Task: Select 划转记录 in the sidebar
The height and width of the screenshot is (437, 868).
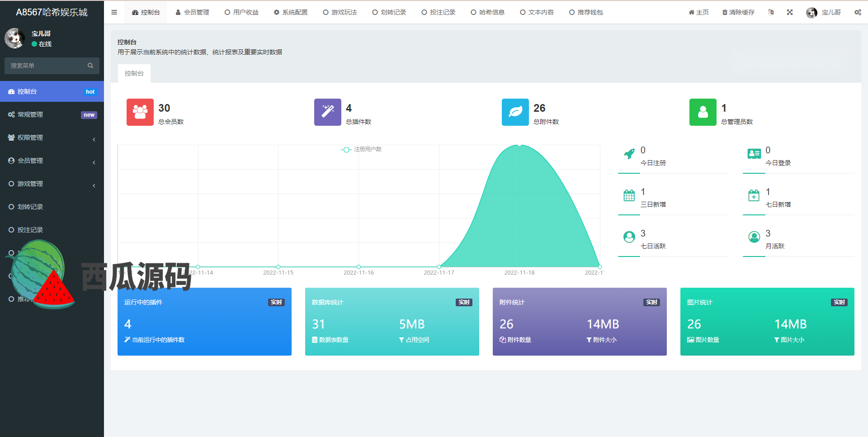Action: (x=52, y=207)
